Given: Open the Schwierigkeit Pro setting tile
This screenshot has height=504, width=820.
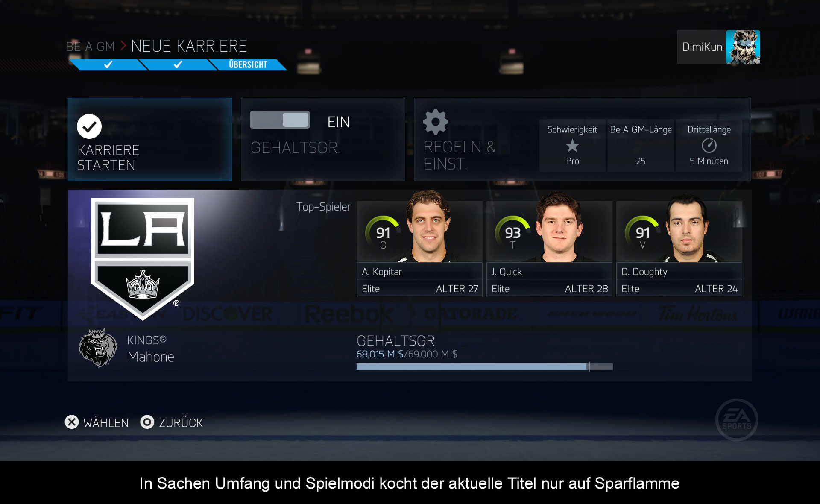Looking at the screenshot, I should tap(572, 145).
